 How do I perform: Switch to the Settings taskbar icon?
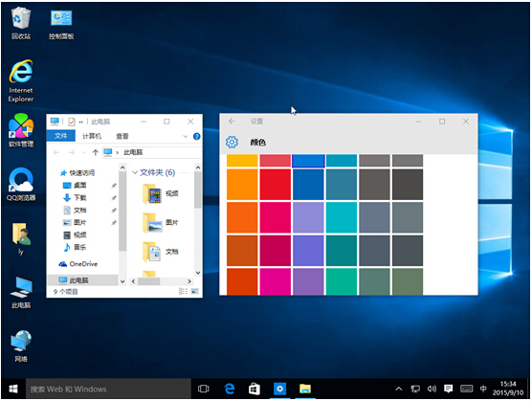280,389
